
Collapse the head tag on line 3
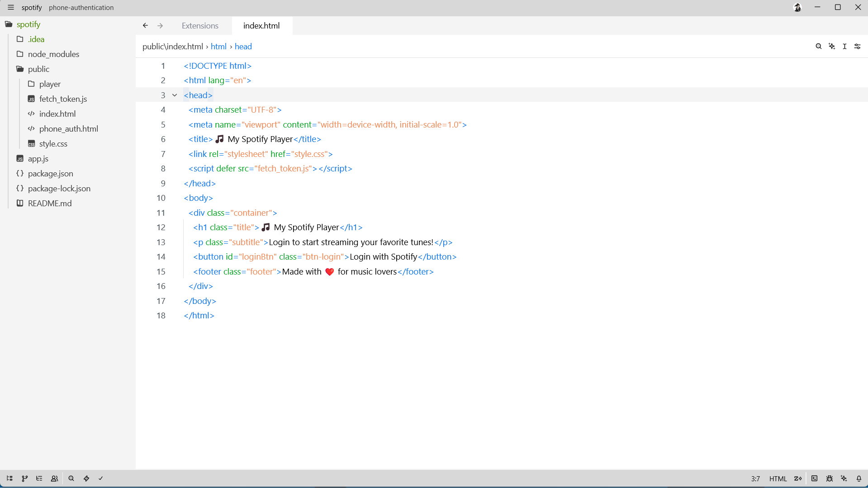click(x=175, y=95)
